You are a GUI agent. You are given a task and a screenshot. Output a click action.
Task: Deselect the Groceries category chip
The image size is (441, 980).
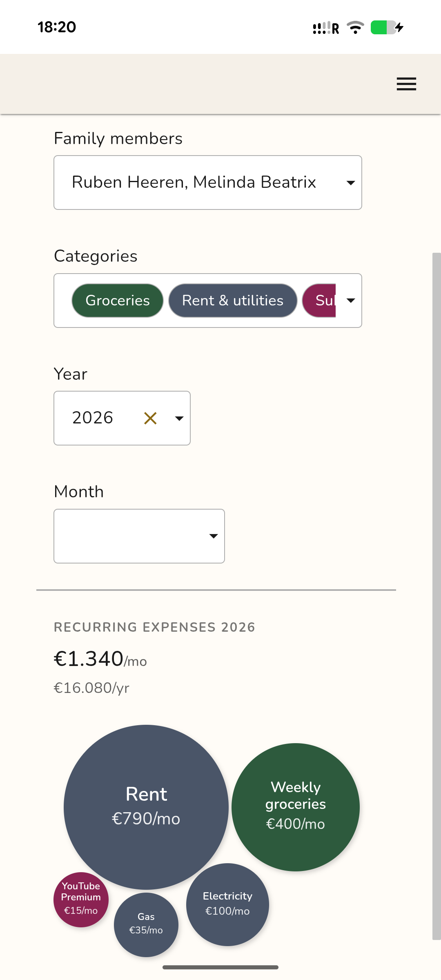pyautogui.click(x=117, y=301)
